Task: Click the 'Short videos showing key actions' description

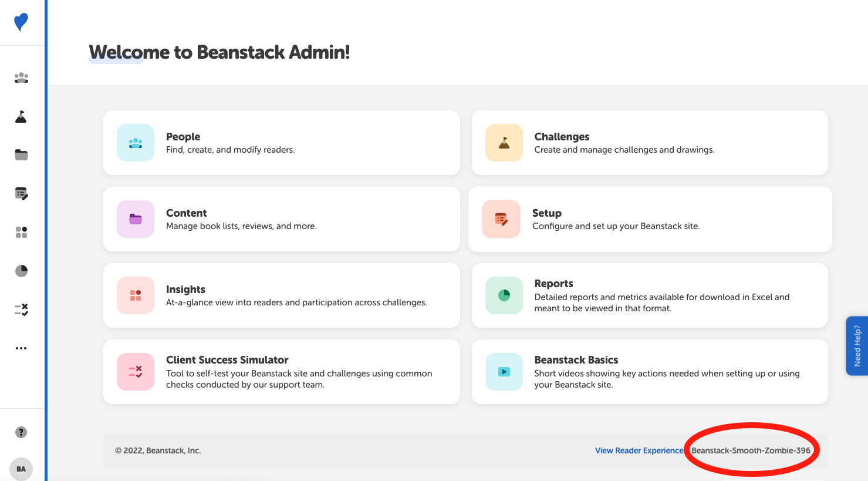Action: coord(667,379)
